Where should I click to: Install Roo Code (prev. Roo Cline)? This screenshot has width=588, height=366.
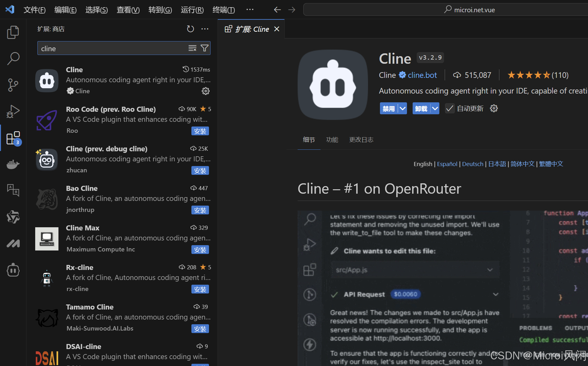click(x=200, y=131)
